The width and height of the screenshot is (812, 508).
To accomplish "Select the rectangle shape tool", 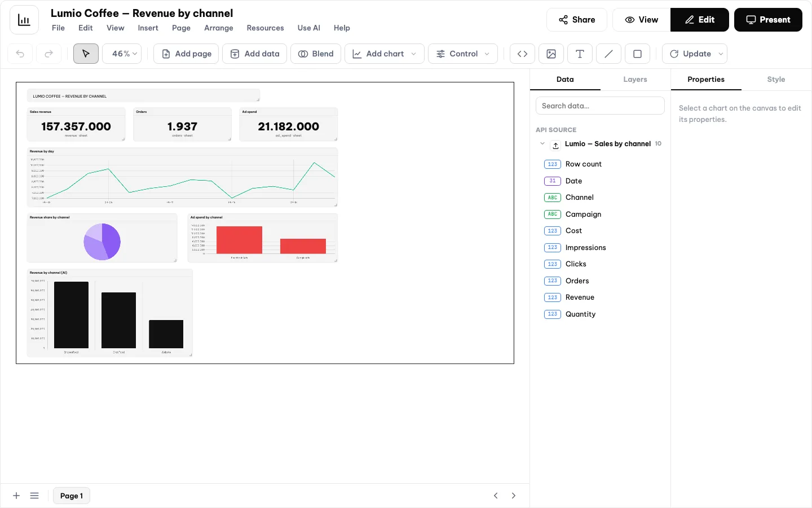I will [x=637, y=54].
